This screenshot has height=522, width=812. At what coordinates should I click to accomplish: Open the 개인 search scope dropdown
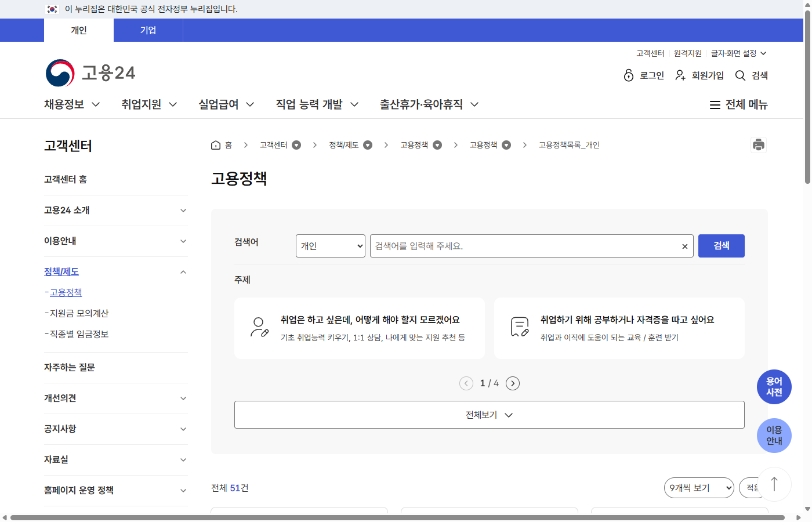click(x=330, y=246)
